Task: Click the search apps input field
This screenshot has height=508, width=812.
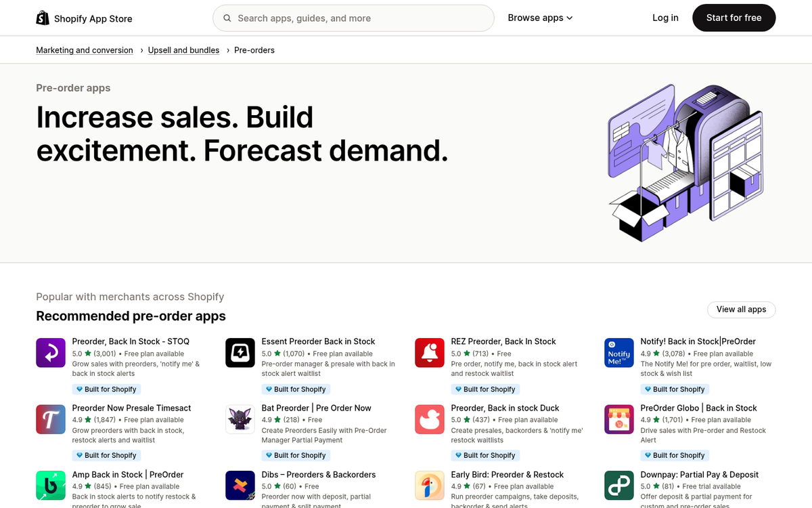Action: [x=353, y=18]
